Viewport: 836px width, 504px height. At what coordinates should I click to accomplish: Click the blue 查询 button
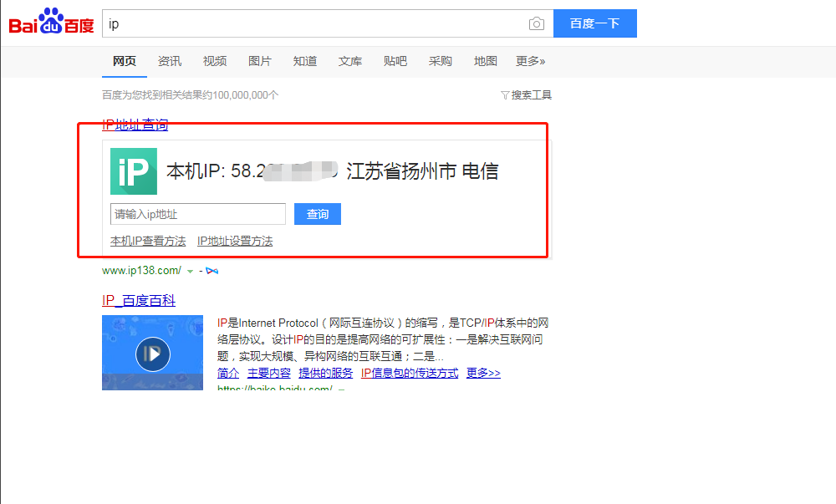tap(317, 214)
